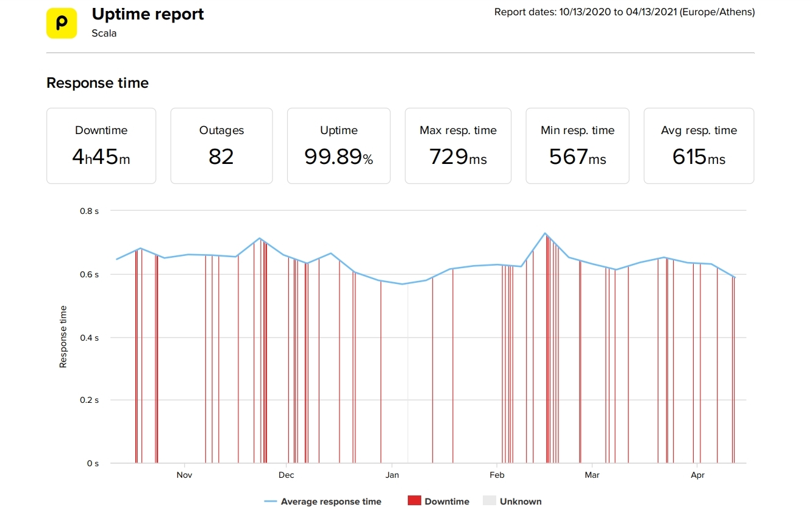Toggle the grey 'Unknown' legend entry
Viewport: 812px width, 518px height.
pyautogui.click(x=512, y=502)
